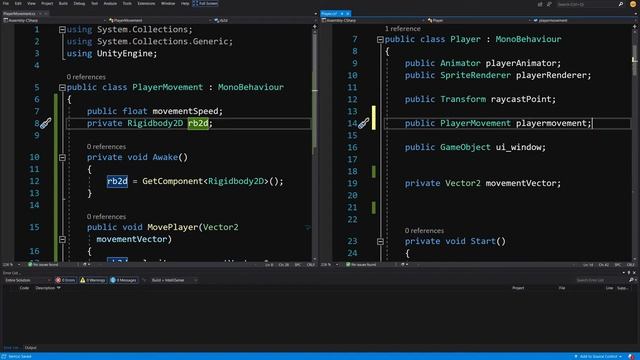Click the screwdriver quick-action icon on line 14
640x360 pixels.
click(x=363, y=123)
